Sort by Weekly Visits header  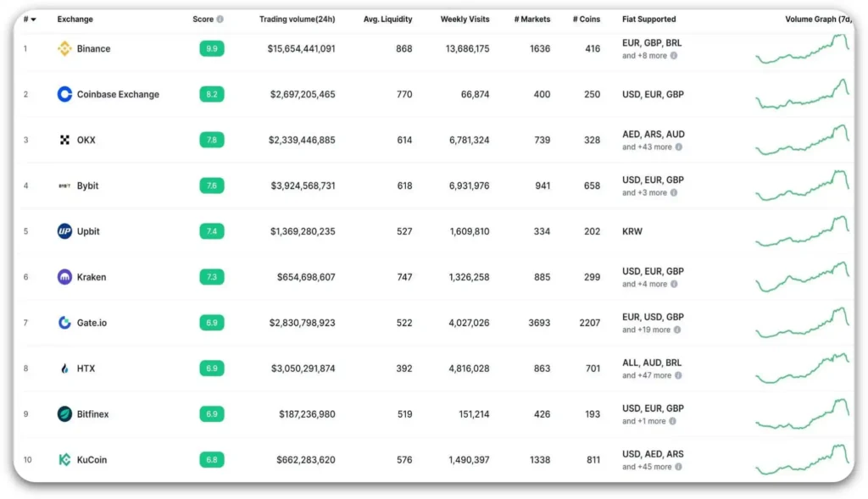pos(465,19)
